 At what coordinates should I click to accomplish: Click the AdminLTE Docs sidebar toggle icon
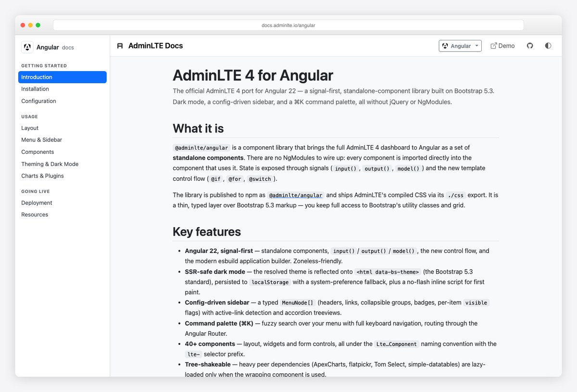pos(120,46)
